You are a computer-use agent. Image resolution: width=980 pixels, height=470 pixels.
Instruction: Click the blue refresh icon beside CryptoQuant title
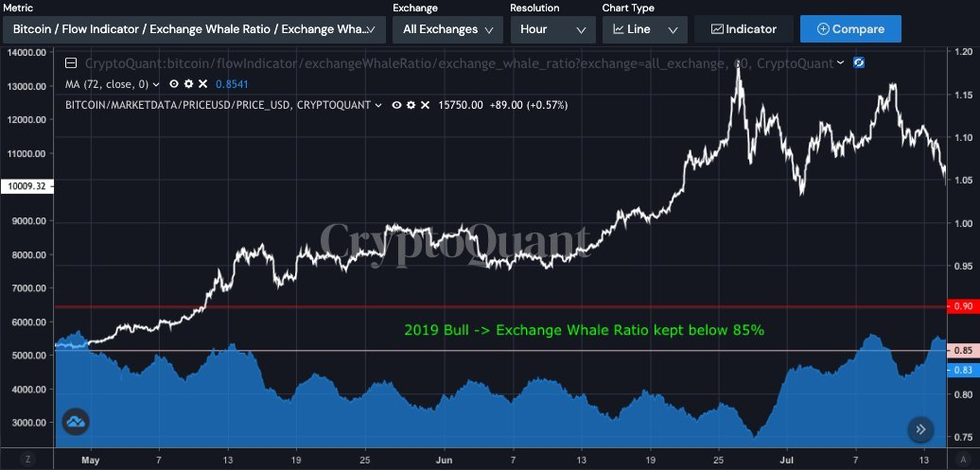tap(858, 63)
